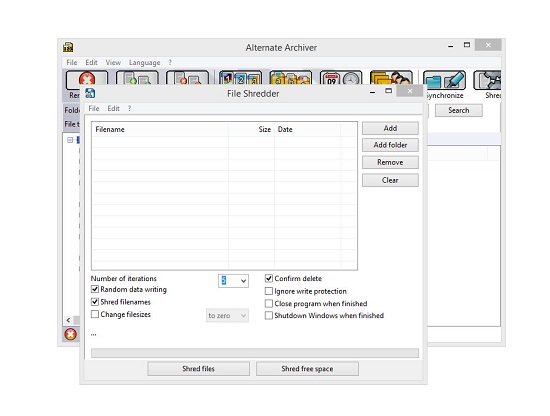Enable the Change filesizes checkbox
This screenshot has width=550, height=416.
click(95, 314)
